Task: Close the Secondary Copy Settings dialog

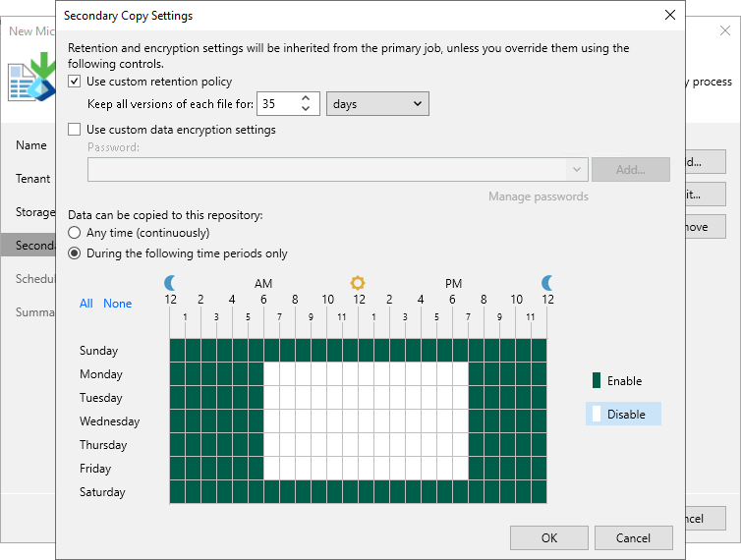Action: coord(669,15)
